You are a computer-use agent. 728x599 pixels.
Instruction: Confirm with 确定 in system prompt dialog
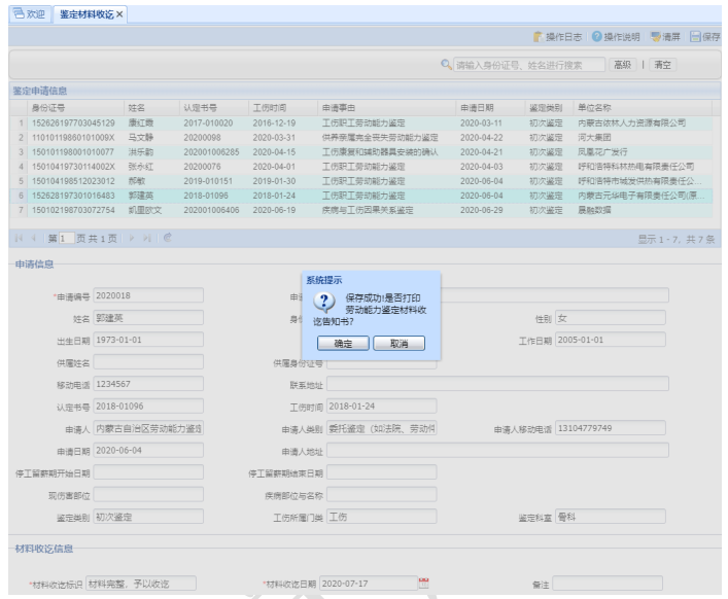coord(343,344)
